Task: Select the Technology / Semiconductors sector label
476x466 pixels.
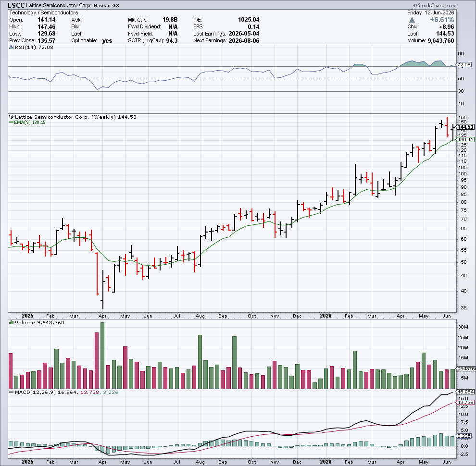Action: (43, 13)
